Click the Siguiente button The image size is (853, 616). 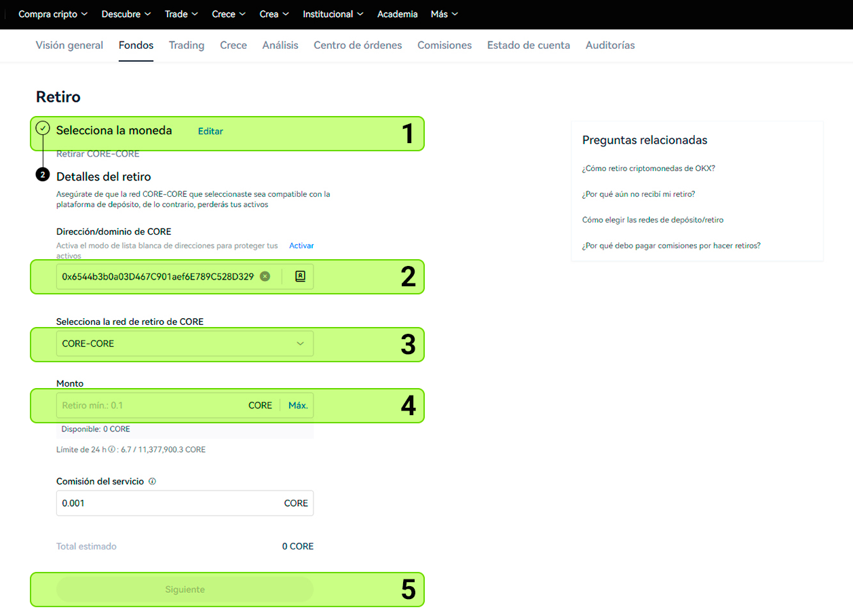[x=185, y=590]
